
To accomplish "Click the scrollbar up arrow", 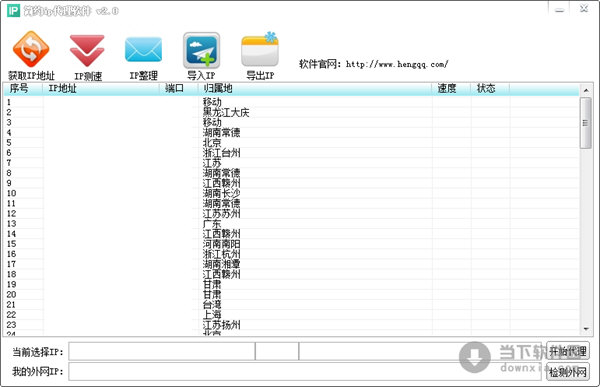I will pyautogui.click(x=586, y=90).
